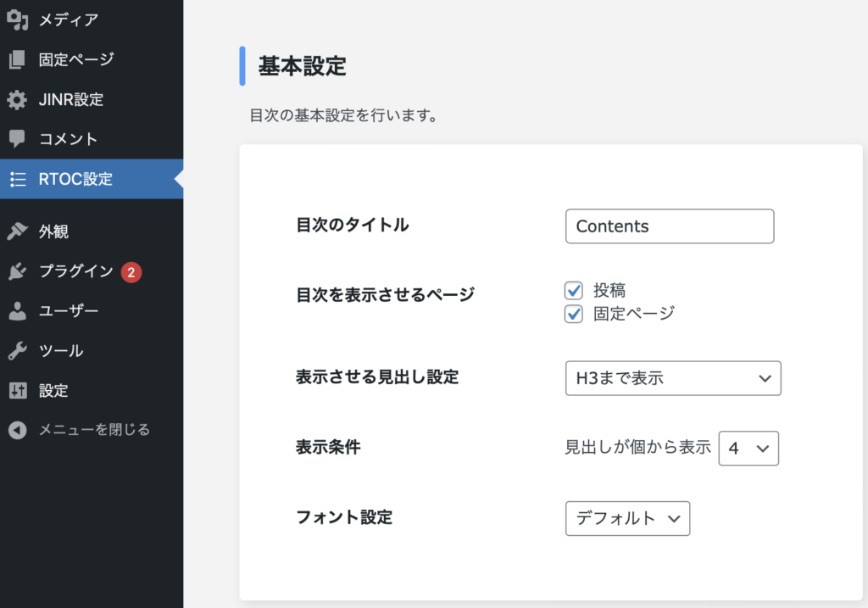Viewport: 868px width, 608px height.
Task: Disable the 固定ページ display checkbox
Action: [x=573, y=314]
